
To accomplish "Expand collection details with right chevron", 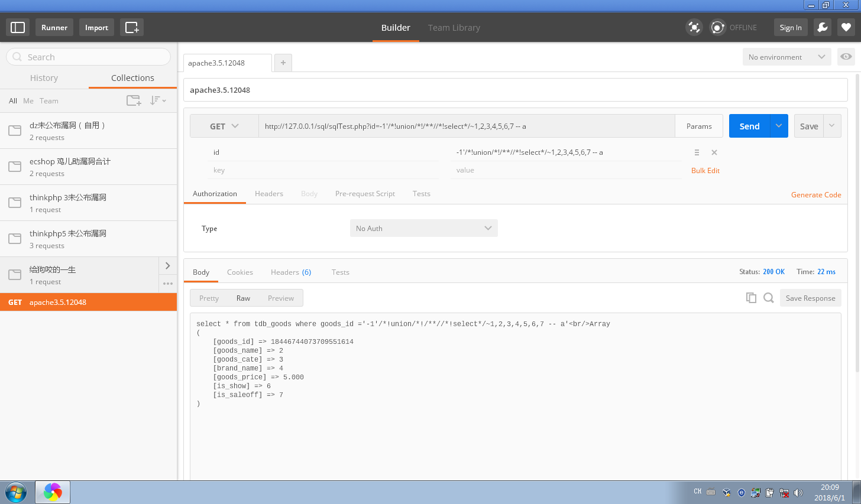I will [168, 265].
